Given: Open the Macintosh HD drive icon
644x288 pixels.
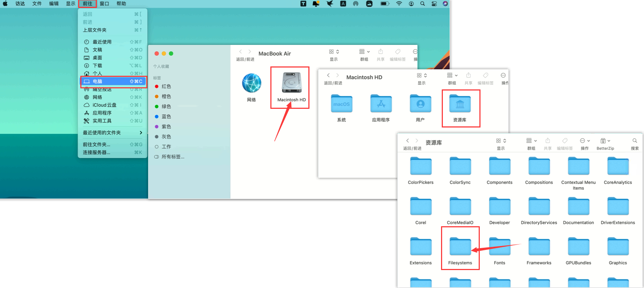Looking at the screenshot, I should (291, 83).
